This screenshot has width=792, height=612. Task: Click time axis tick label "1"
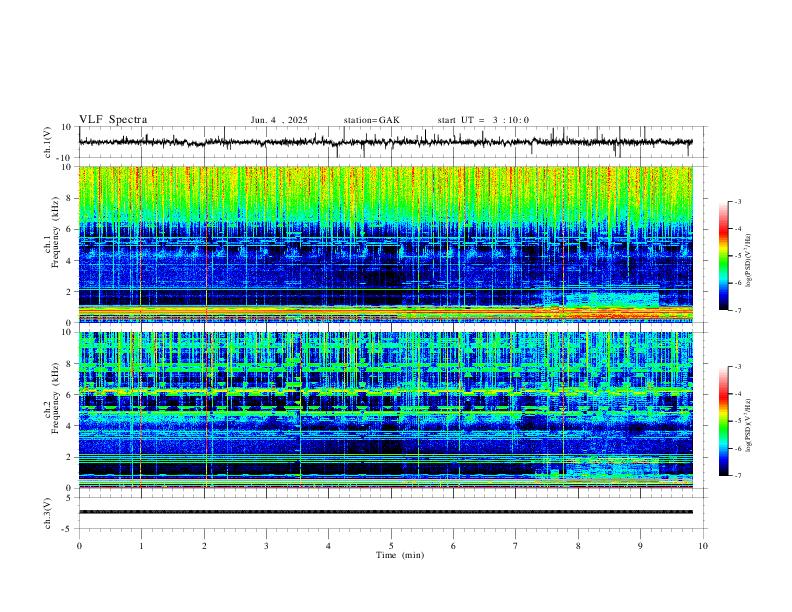click(x=141, y=546)
